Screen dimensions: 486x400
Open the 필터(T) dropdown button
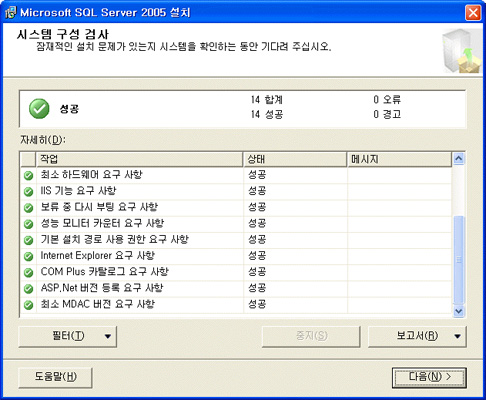(68, 336)
